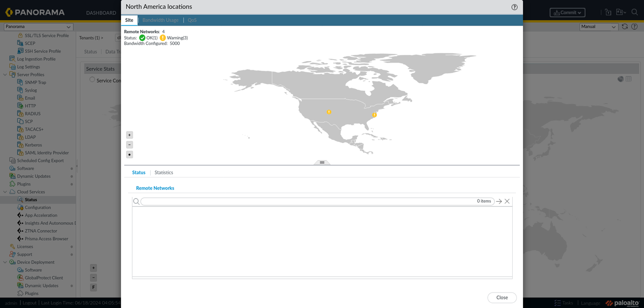The image size is (644, 308).
Task: Switch to the Bandwidth Usage tab
Action: click(160, 20)
